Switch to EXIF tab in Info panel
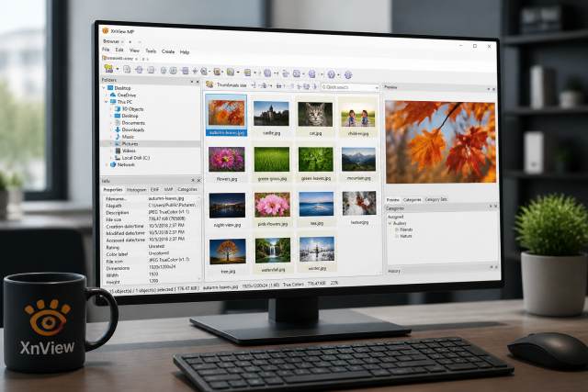The height and width of the screenshot is (392, 588). [x=154, y=190]
